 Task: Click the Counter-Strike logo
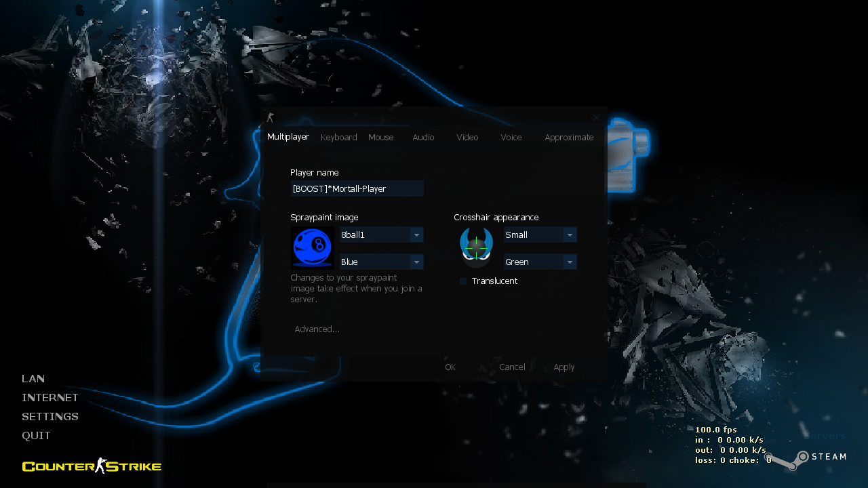point(92,466)
